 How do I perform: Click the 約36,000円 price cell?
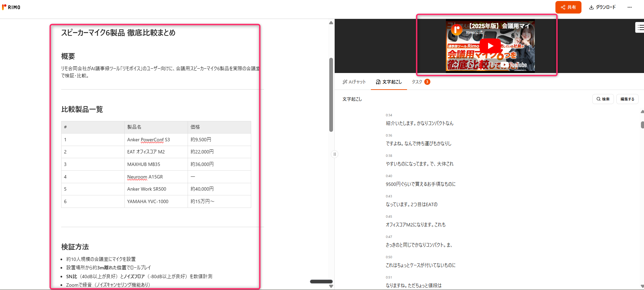pos(219,164)
